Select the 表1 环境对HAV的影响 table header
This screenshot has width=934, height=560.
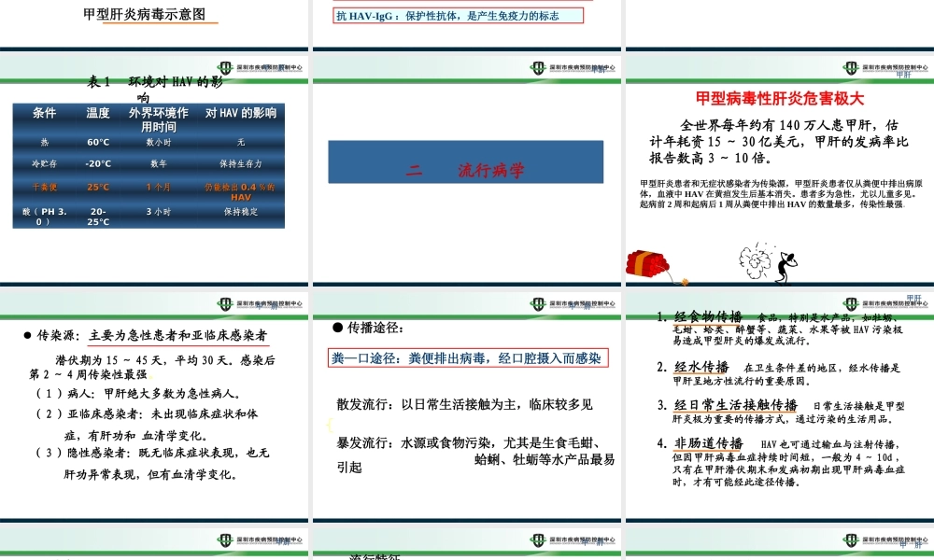[149, 83]
